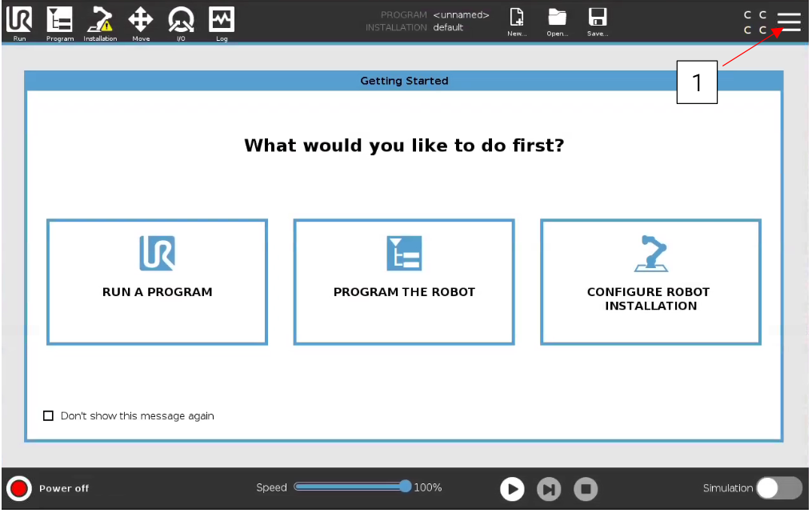Image resolution: width=812 pixels, height=513 pixels.
Task: View the robot Log icon
Action: (x=221, y=22)
